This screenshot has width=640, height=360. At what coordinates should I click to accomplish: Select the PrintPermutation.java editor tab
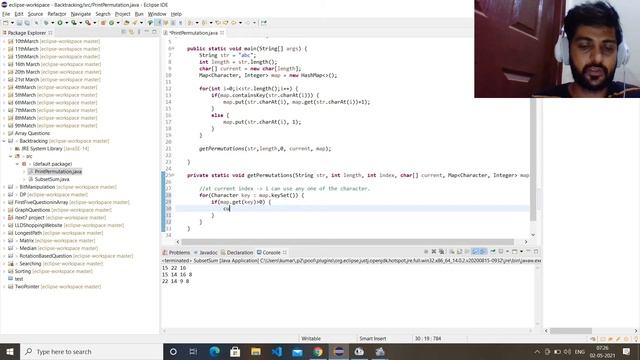tap(193, 33)
